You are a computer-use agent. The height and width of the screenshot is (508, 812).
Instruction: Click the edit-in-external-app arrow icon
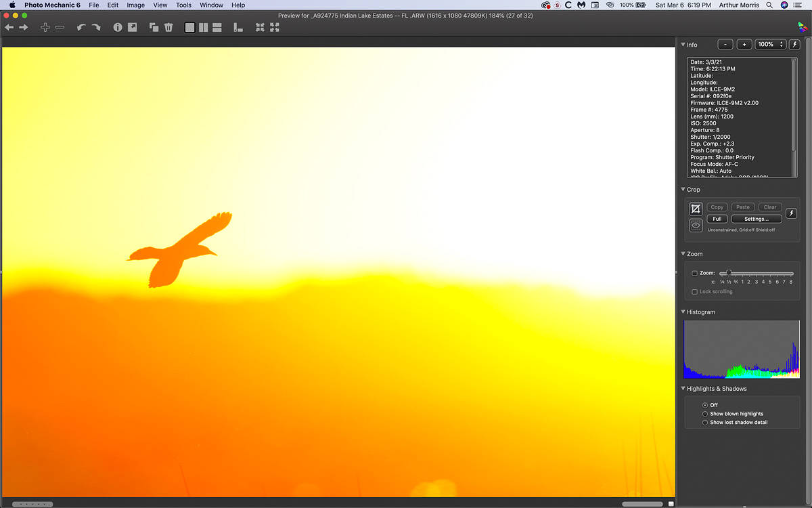click(x=133, y=28)
